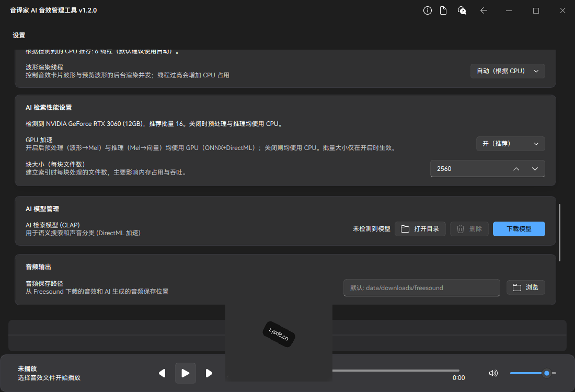Screen dimensions: 575x392
Task: Click the settings page vertical scrollbar
Action: click(559, 233)
